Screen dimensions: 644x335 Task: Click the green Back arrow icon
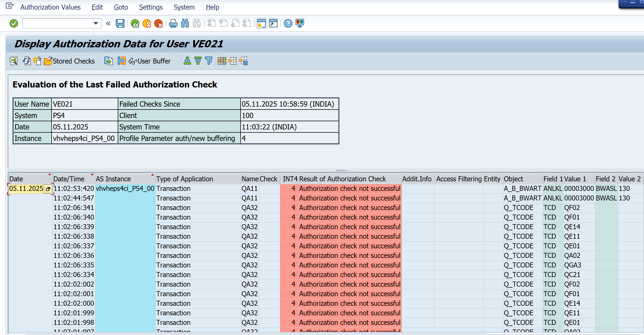[x=135, y=23]
